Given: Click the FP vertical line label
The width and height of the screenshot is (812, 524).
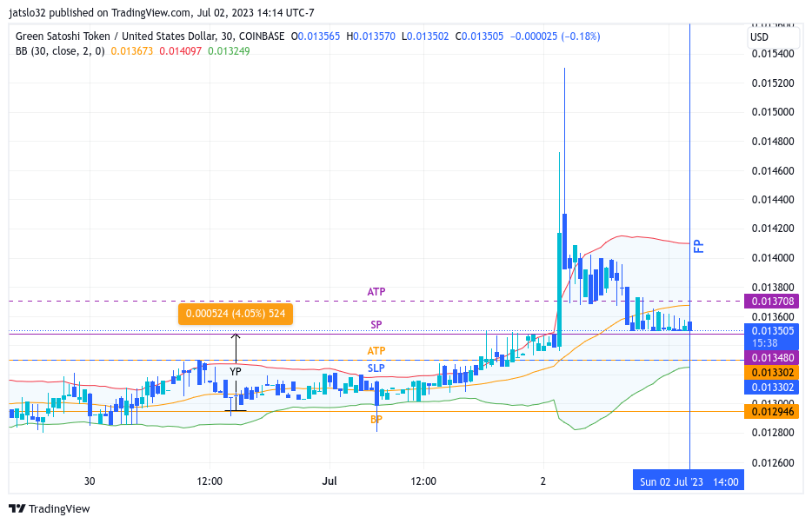Looking at the screenshot, I should click(699, 246).
